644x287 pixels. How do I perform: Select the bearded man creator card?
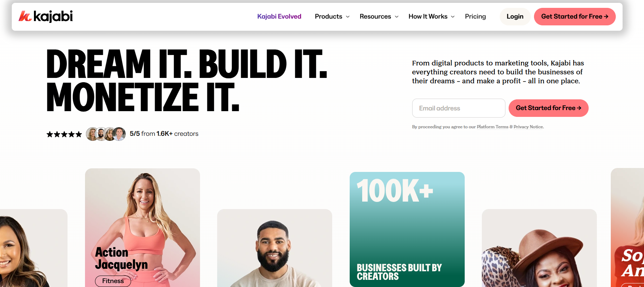click(x=275, y=248)
